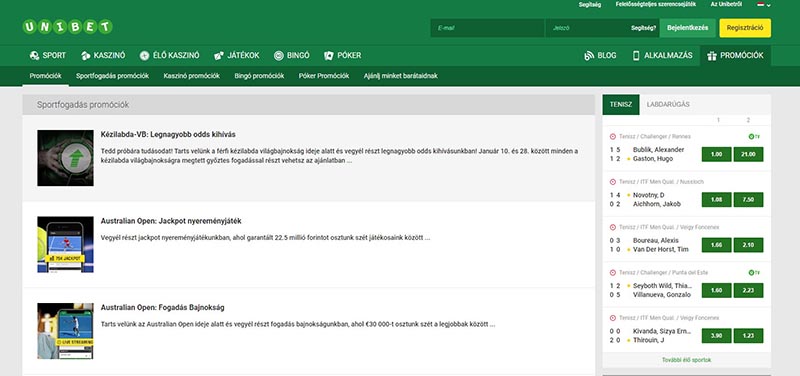Click the TV icon for Punta del Este match
This screenshot has height=376, width=800.
tap(754, 272)
